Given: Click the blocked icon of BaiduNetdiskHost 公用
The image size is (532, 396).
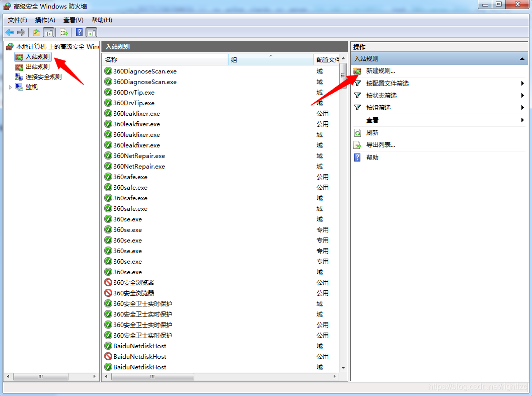Looking at the screenshot, I should [108, 356].
